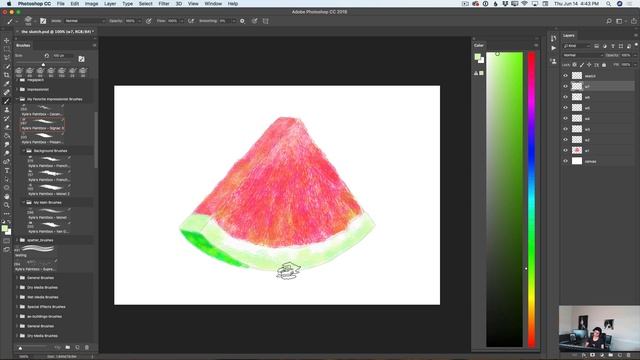Image resolution: width=640 pixels, height=360 pixels.
Task: Toggle visibility of w5 layer
Action: click(565, 108)
